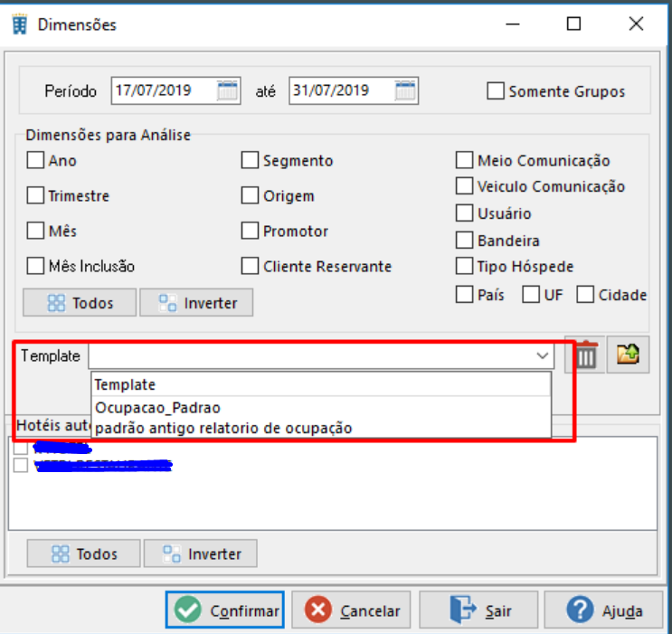Select first hotel checkbox in list

[x=21, y=448]
